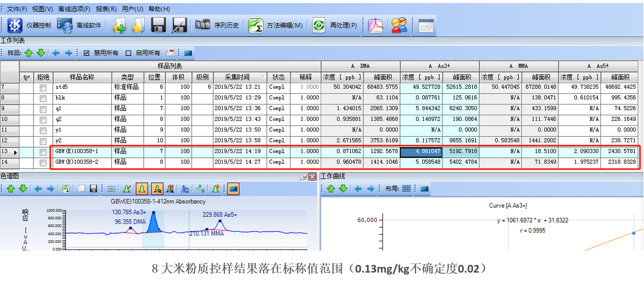Open the 文件(F) menu
This screenshot has height=286, width=644.
(x=17, y=9)
